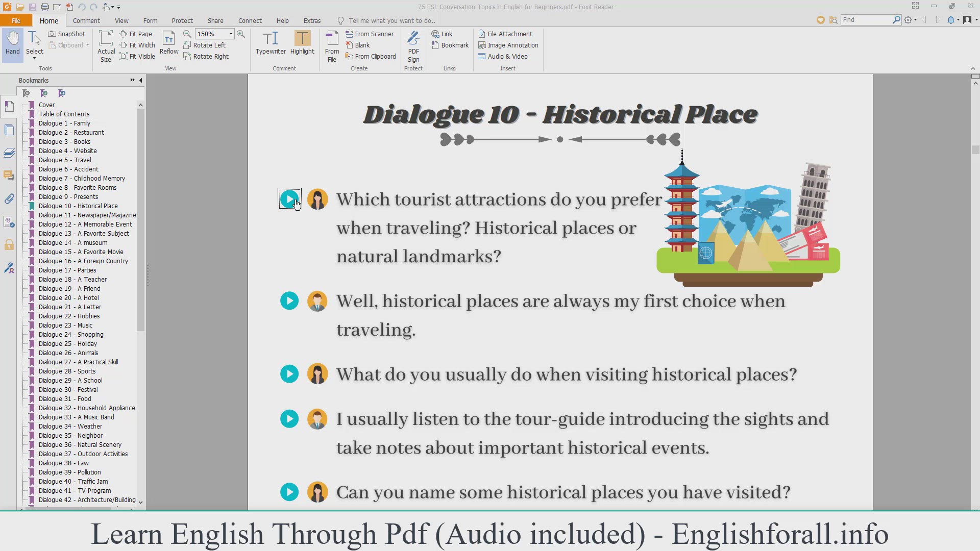Take a SnapShot of the page
980x551 pixels.
(x=67, y=34)
